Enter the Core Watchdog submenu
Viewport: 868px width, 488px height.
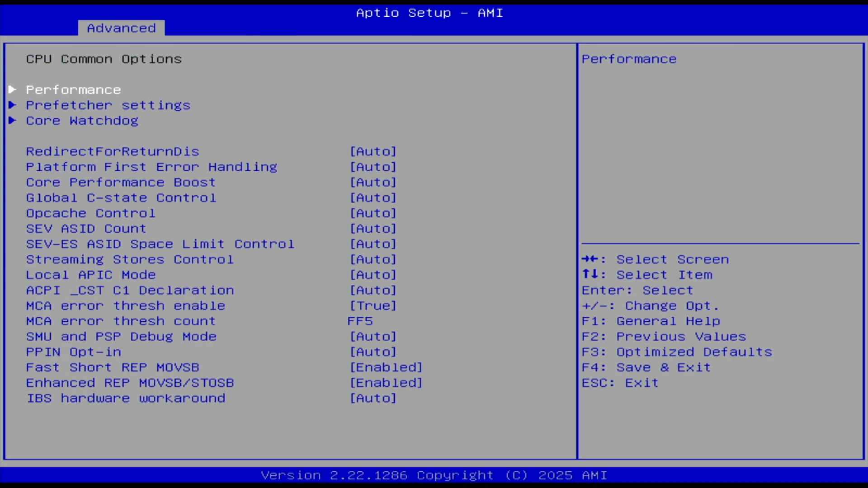82,121
